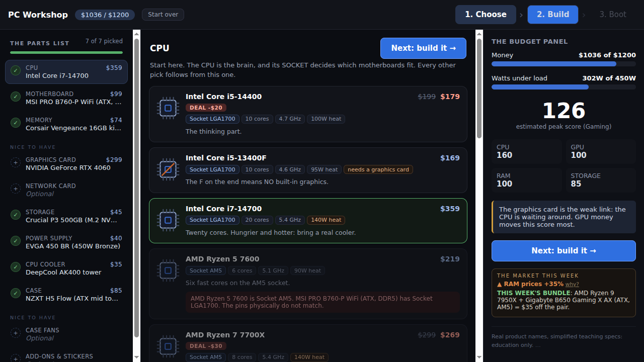Click the Start over button
The height and width of the screenshot is (362, 644).
(x=163, y=15)
